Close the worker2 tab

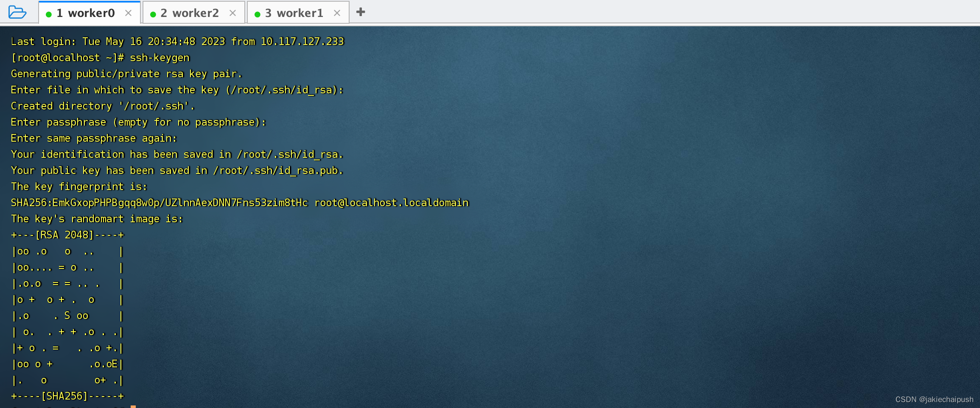tap(232, 13)
